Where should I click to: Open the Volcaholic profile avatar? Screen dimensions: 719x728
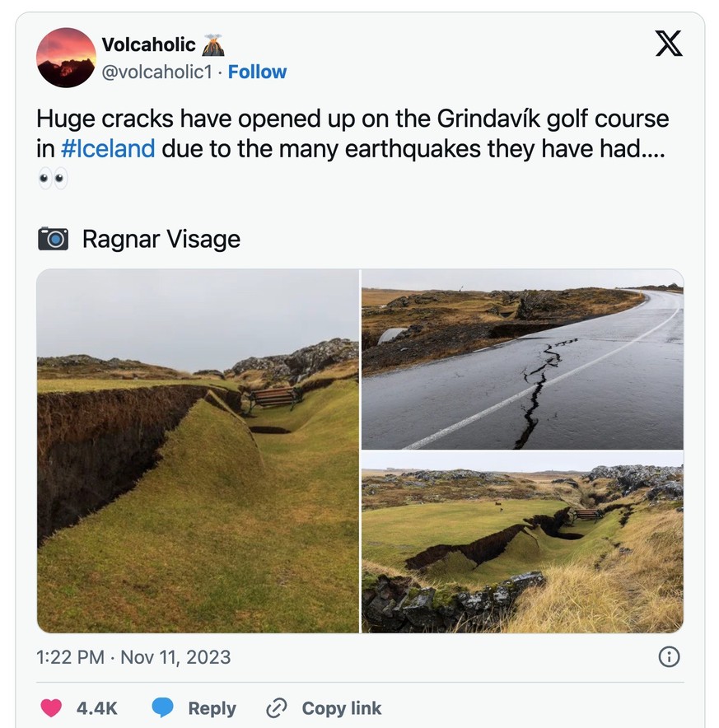pyautogui.click(x=66, y=58)
